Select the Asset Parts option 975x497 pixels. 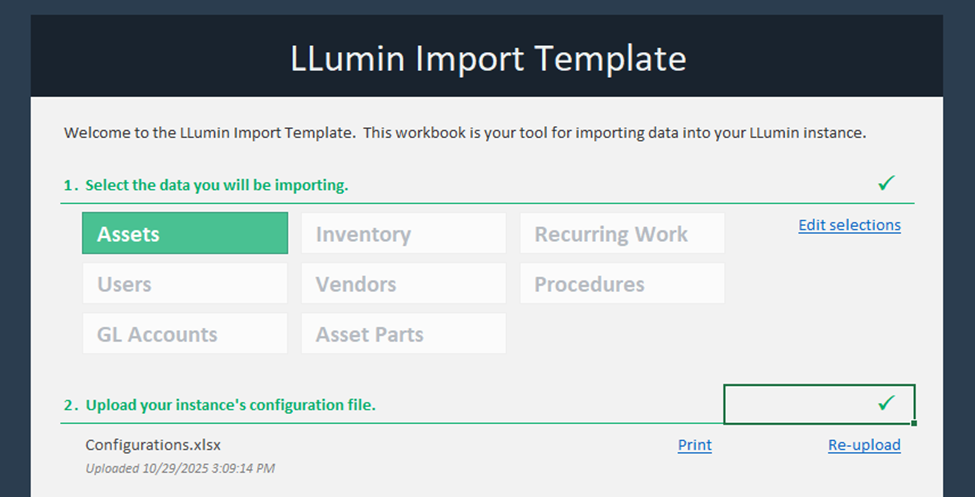point(403,334)
